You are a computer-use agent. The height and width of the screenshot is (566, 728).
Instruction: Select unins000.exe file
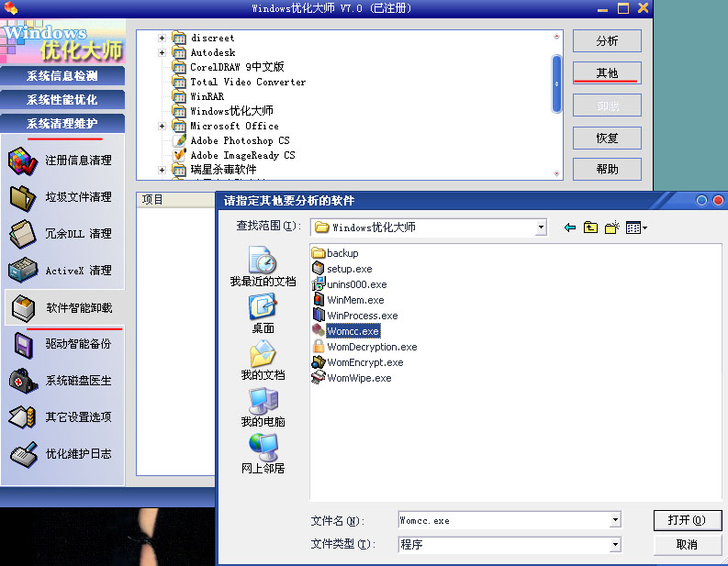click(x=349, y=284)
